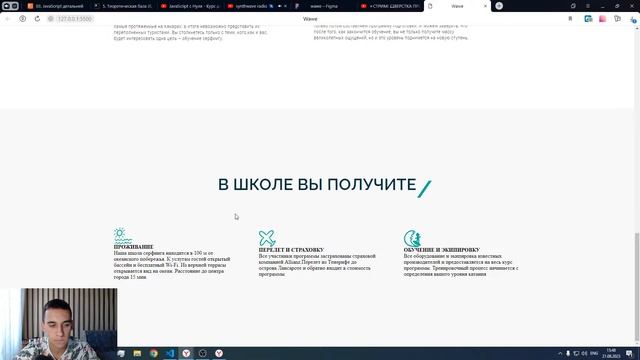Open Task View in the taskbar
Viewport: 640px width, 360px height.
tap(121, 353)
